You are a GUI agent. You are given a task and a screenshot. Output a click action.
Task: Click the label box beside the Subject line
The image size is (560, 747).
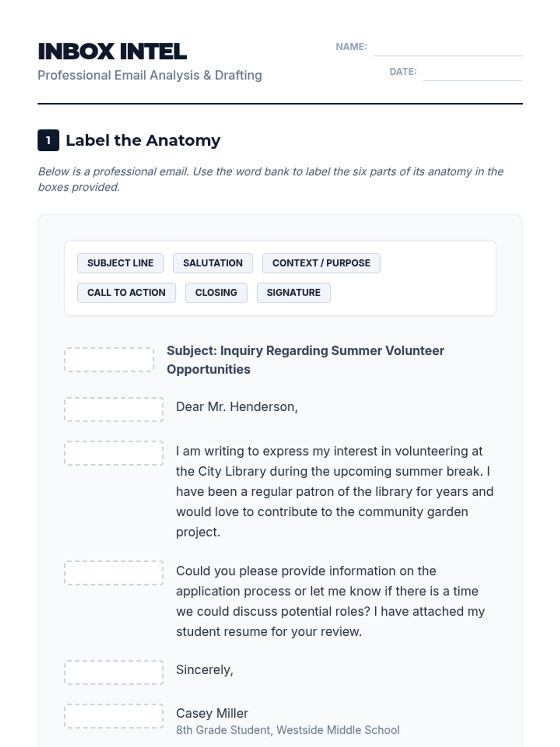tap(109, 359)
